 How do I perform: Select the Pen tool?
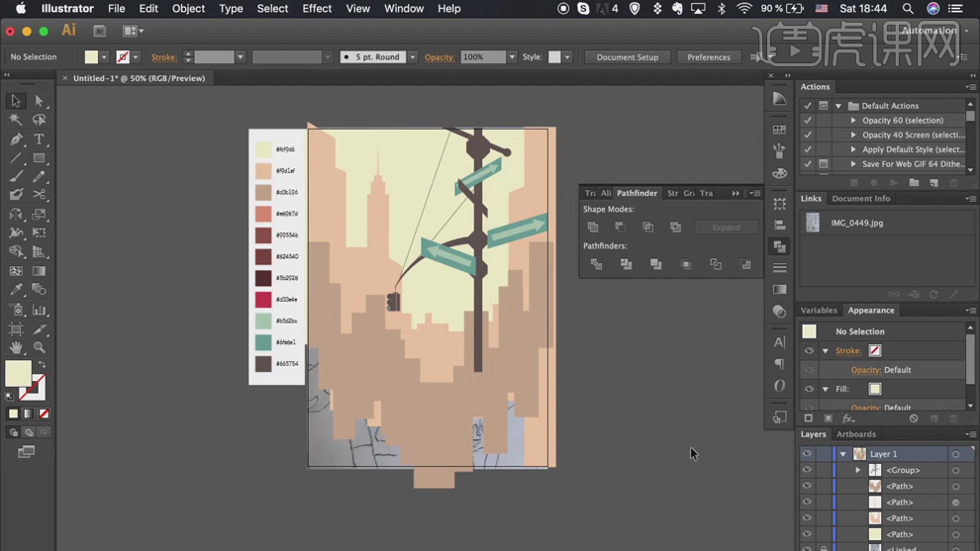pyautogui.click(x=16, y=139)
